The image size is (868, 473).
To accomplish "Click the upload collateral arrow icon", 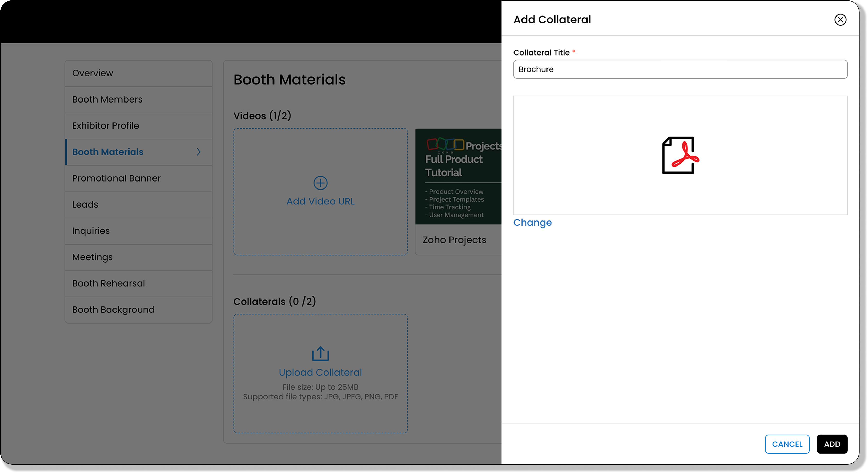I will pyautogui.click(x=320, y=354).
